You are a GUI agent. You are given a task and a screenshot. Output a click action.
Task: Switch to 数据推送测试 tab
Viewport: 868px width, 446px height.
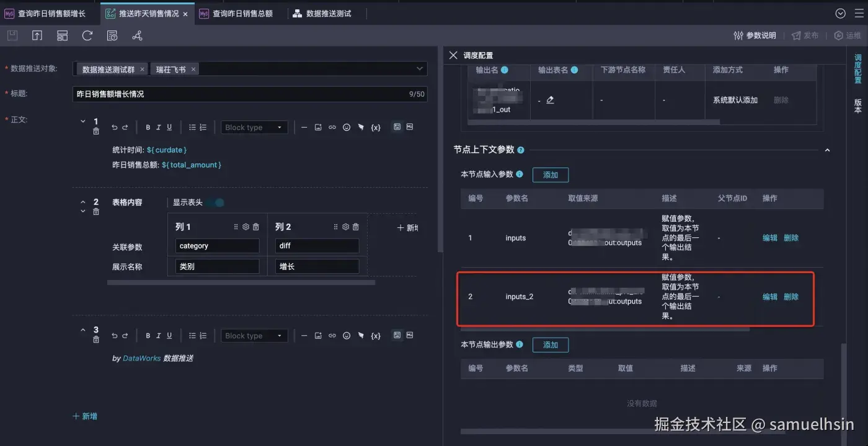(322, 13)
